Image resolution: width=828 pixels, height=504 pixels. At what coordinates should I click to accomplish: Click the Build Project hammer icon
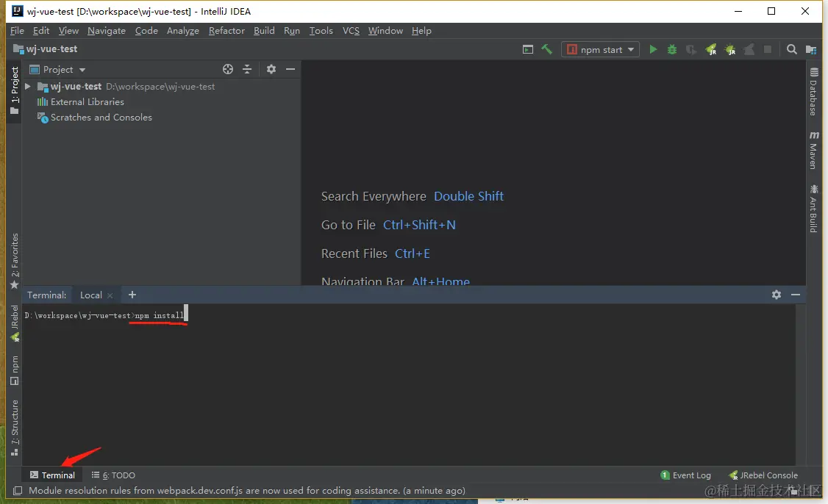tap(546, 49)
